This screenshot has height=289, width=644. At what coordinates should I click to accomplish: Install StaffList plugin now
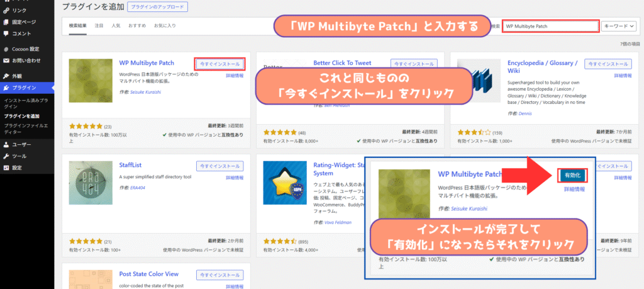tap(219, 166)
